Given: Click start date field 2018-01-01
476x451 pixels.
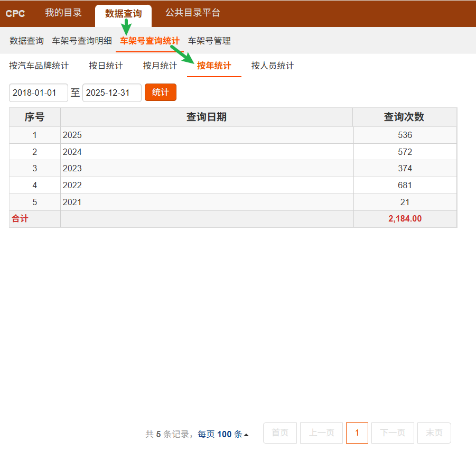Looking at the screenshot, I should click(x=38, y=93).
